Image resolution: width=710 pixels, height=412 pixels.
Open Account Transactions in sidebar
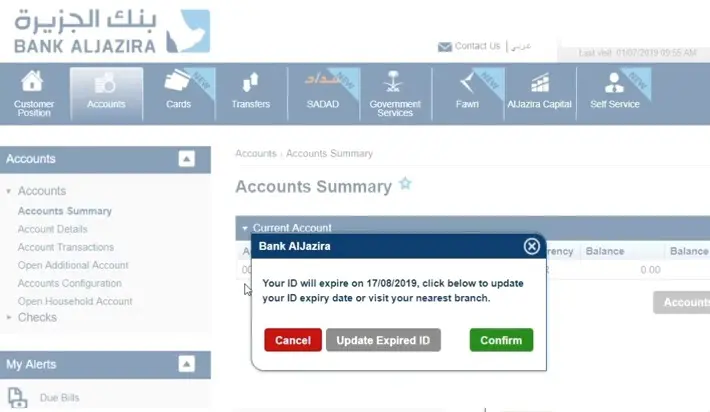click(x=66, y=247)
